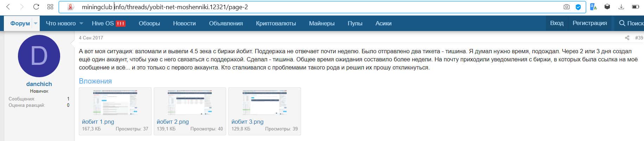The height and width of the screenshot is (141, 644).
Task: Open the Майнеры navigation item
Action: click(321, 23)
